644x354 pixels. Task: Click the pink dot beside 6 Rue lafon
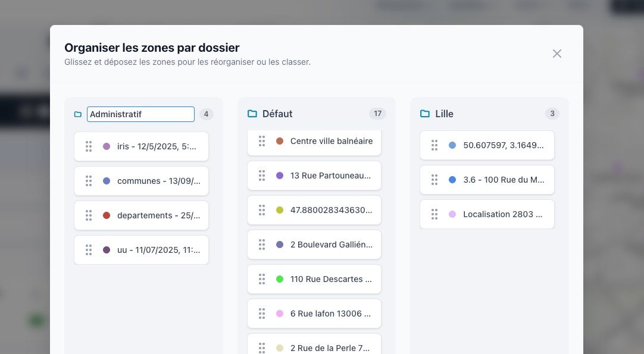280,313
